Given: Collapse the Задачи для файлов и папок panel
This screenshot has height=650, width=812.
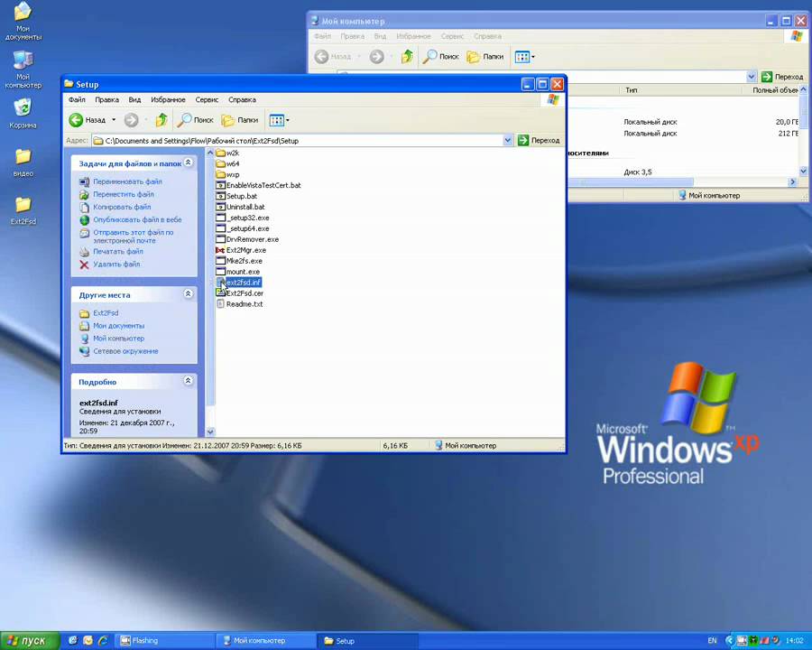Looking at the screenshot, I should pyautogui.click(x=189, y=162).
